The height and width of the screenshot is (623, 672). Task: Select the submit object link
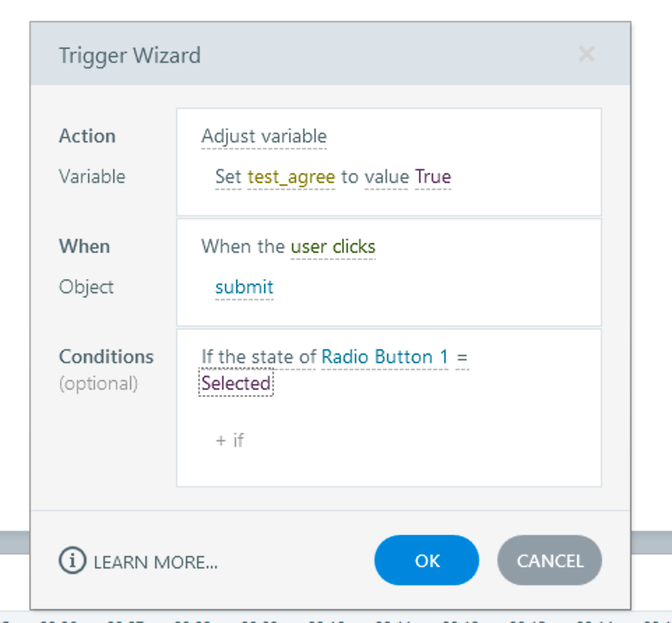244,287
